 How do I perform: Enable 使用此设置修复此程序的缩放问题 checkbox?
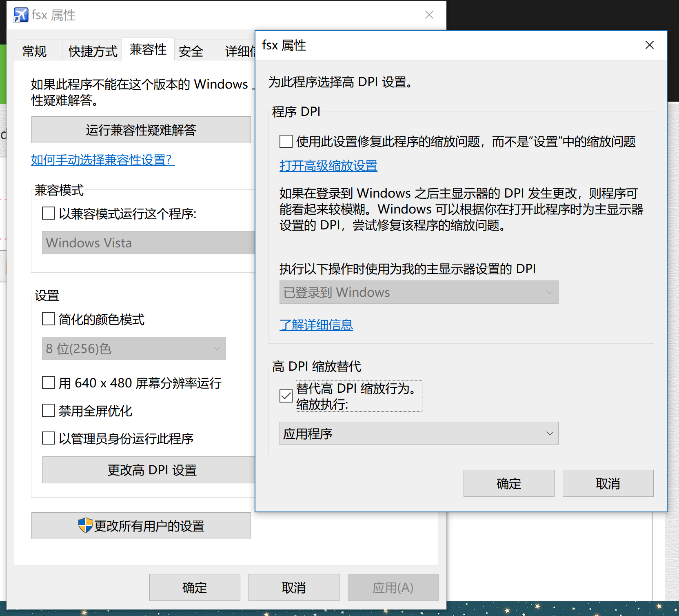coord(286,142)
